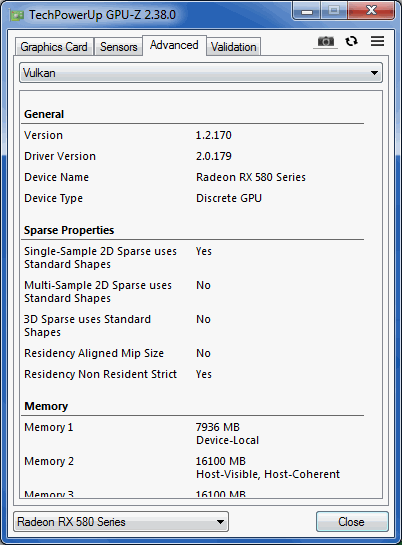The width and height of the screenshot is (402, 545).
Task: Select the General section header
Action: click(x=44, y=114)
